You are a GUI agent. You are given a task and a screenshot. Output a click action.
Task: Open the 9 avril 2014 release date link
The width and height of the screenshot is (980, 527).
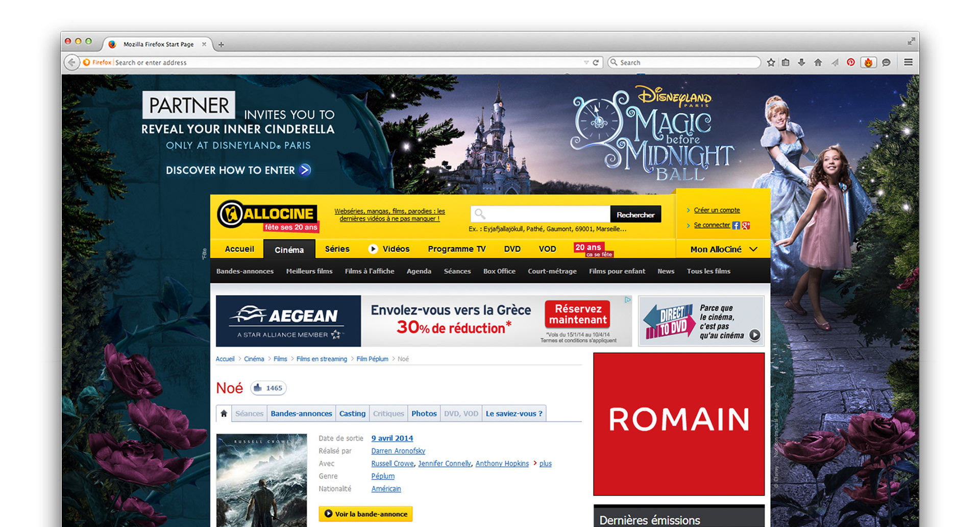pyautogui.click(x=392, y=438)
